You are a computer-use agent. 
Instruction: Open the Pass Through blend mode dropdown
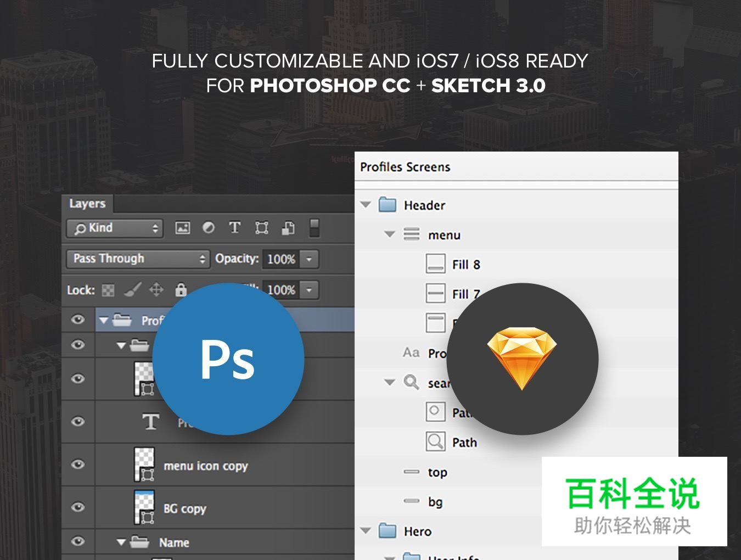coord(137,259)
